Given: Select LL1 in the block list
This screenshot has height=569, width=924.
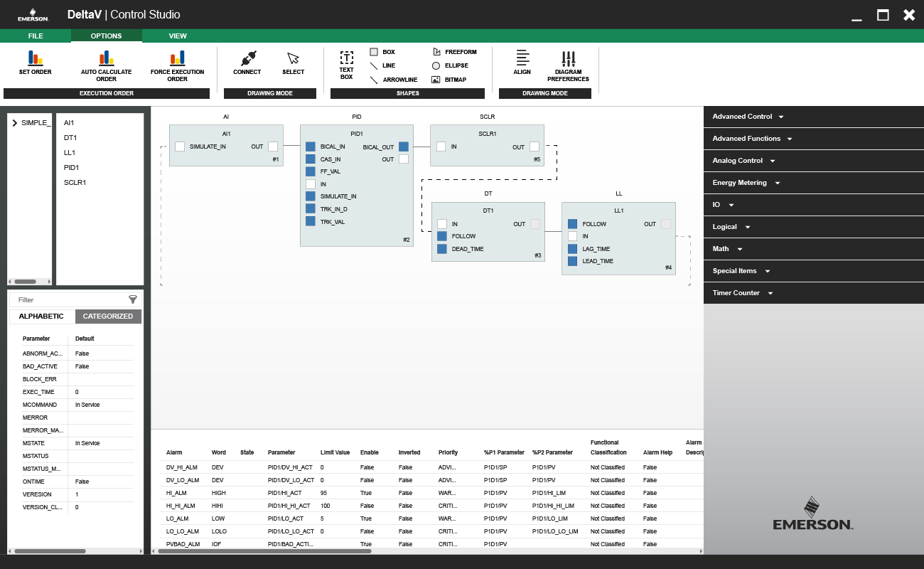Looking at the screenshot, I should [70, 153].
